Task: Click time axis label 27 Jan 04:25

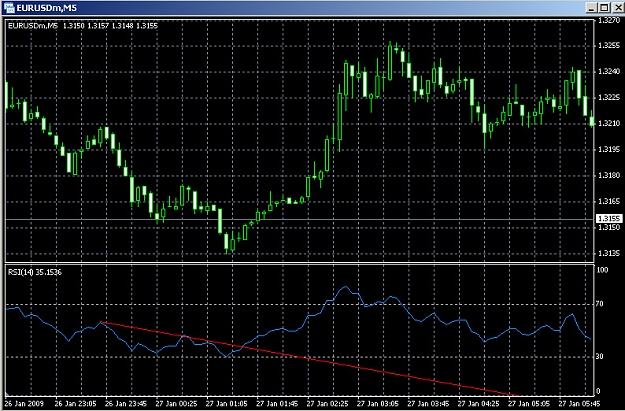Action: (478, 404)
